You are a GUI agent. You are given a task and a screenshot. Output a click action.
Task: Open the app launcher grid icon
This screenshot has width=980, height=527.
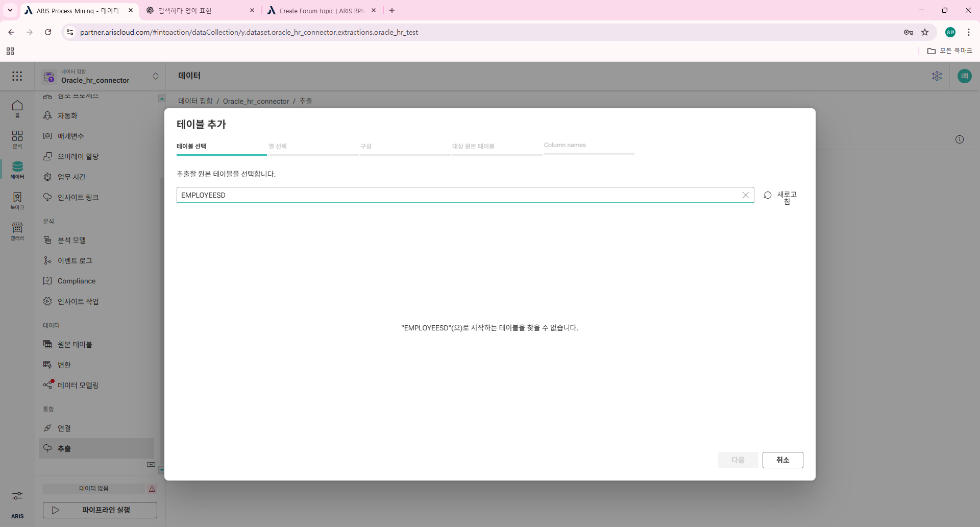(17, 76)
